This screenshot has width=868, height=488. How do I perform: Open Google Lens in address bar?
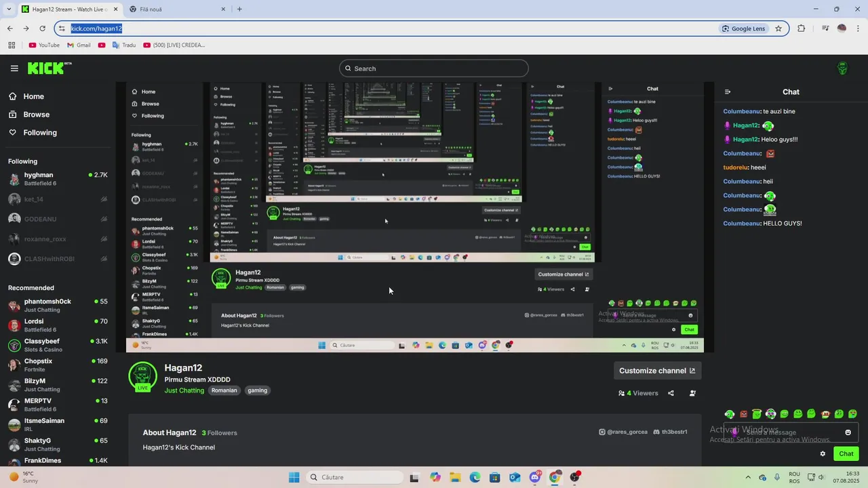(x=744, y=28)
